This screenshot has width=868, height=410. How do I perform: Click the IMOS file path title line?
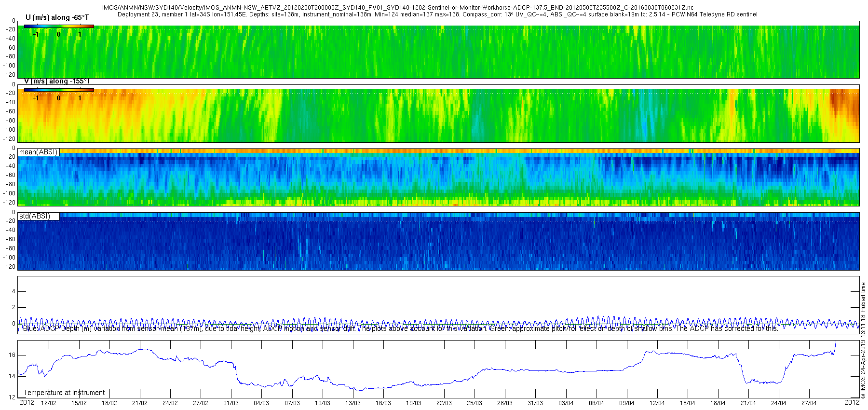[398, 8]
